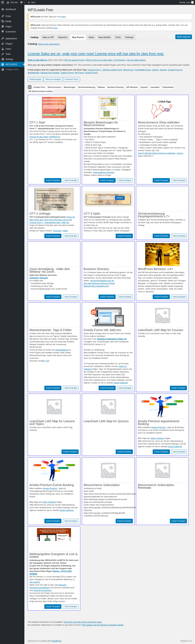Open the Settings icon in the admin sidebar
The image size is (195, 644).
[3, 59]
